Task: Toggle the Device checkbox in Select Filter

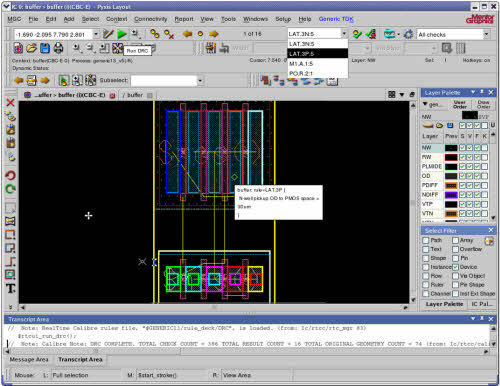Action: 455,267
